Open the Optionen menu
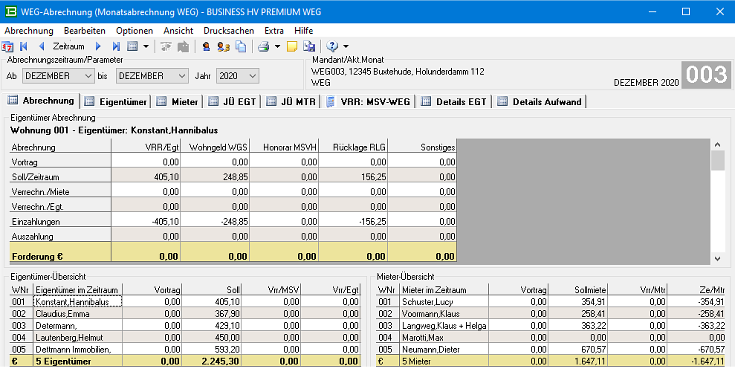The image size is (735, 367). click(135, 31)
